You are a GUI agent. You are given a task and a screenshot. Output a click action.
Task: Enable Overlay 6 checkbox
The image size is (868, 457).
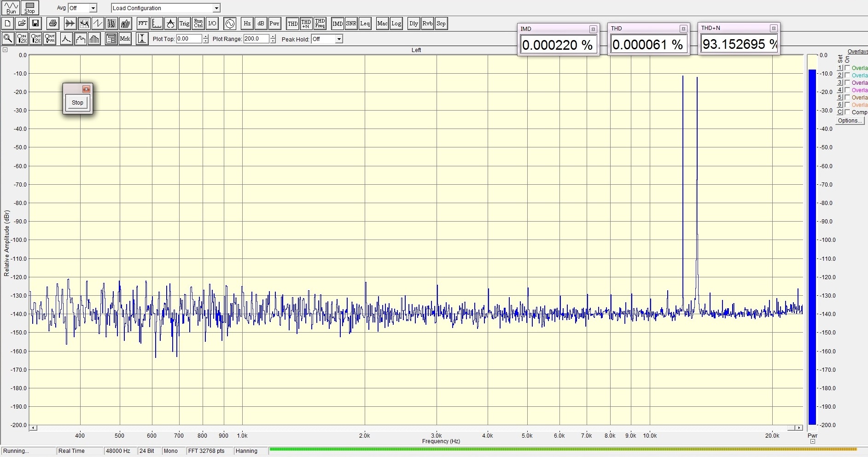tap(847, 105)
